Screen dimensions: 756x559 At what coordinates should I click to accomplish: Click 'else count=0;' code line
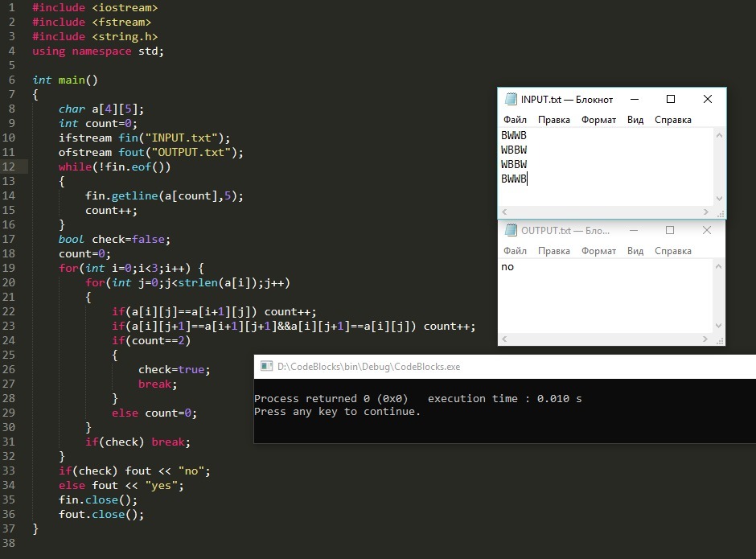[x=154, y=413]
